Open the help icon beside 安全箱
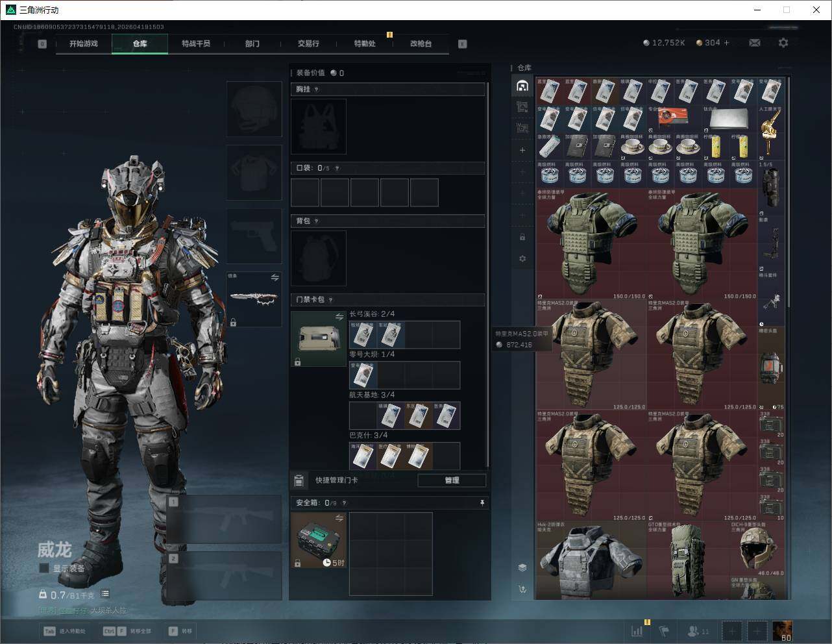Image resolution: width=832 pixels, height=644 pixels. 345,503
